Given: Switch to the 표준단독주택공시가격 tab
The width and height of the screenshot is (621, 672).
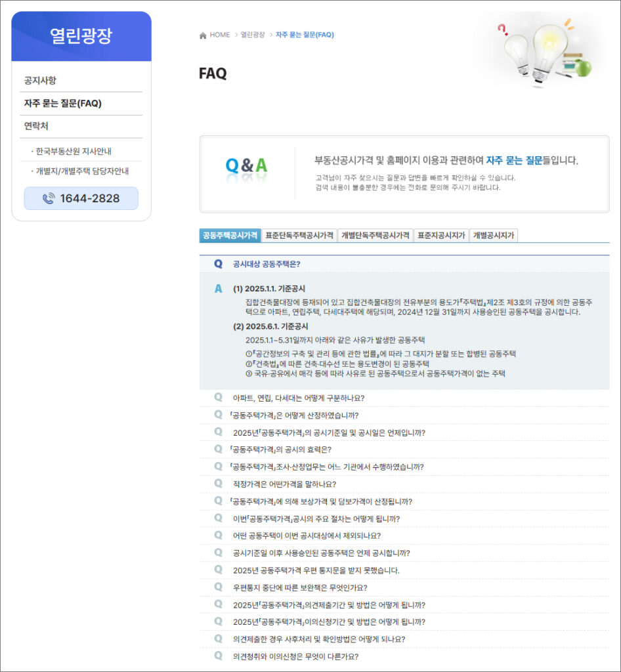Looking at the screenshot, I should tap(299, 236).
